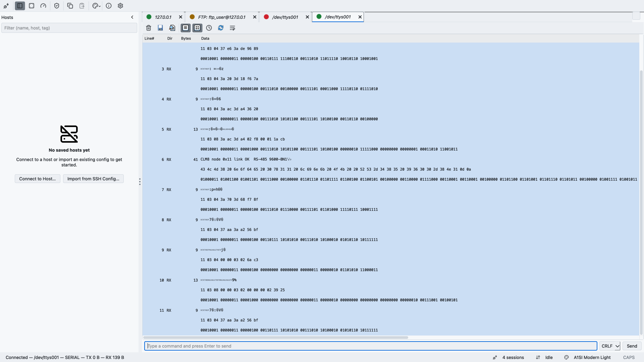Click the status bar palette icon

pyautogui.click(x=567, y=357)
